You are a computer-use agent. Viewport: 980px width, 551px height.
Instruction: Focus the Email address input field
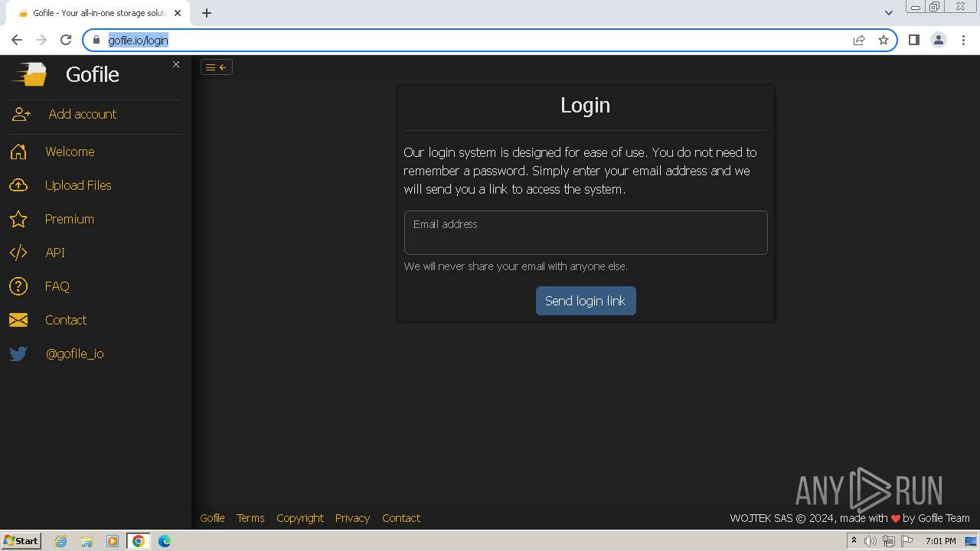[x=586, y=233]
